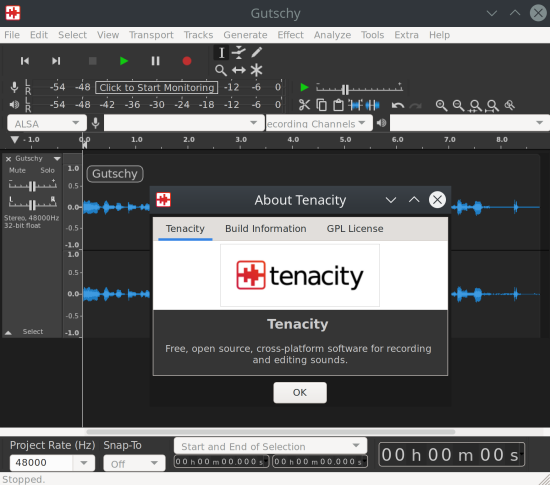The image size is (550, 485).
Task: Select the Multi-Tool asterisk icon
Action: [x=256, y=70]
